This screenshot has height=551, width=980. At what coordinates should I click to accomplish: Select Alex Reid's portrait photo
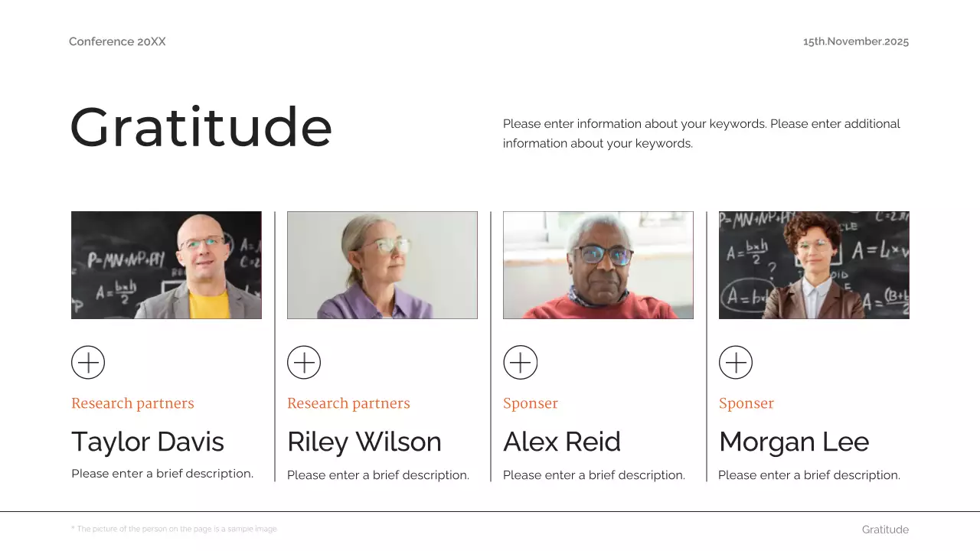tap(598, 265)
